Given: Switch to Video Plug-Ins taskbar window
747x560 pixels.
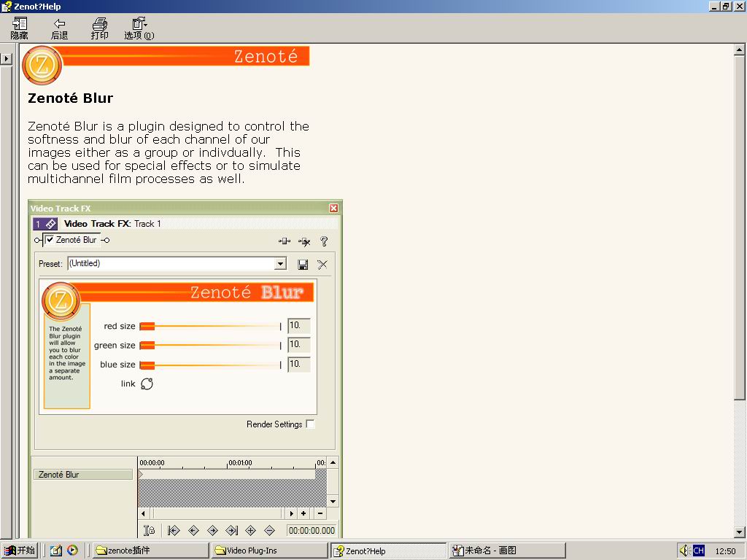Looking at the screenshot, I should (x=270, y=551).
